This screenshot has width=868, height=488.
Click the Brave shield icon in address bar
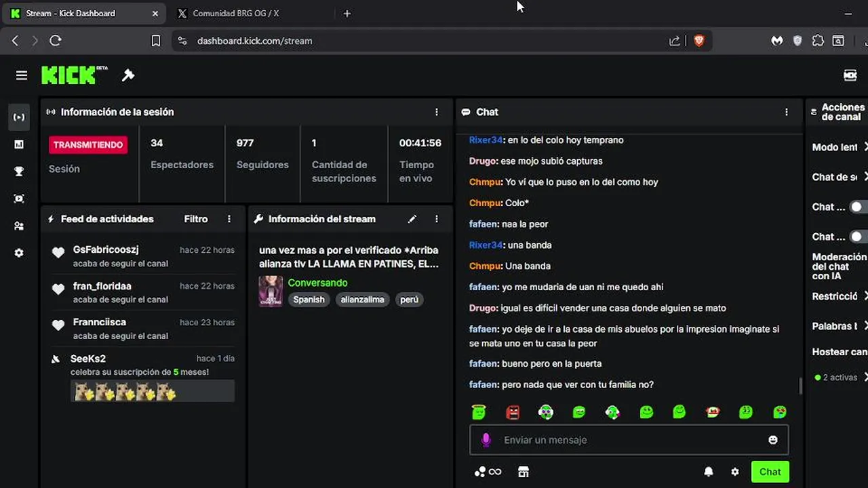point(699,41)
